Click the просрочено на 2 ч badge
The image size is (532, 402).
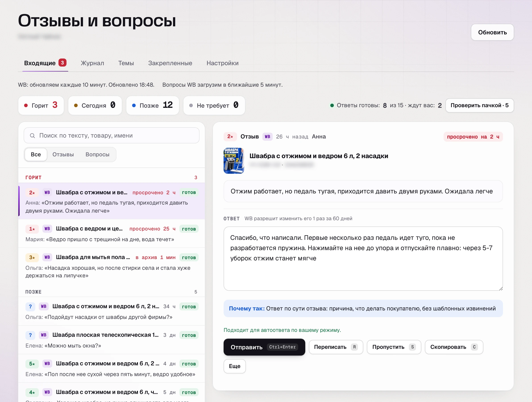[473, 137]
